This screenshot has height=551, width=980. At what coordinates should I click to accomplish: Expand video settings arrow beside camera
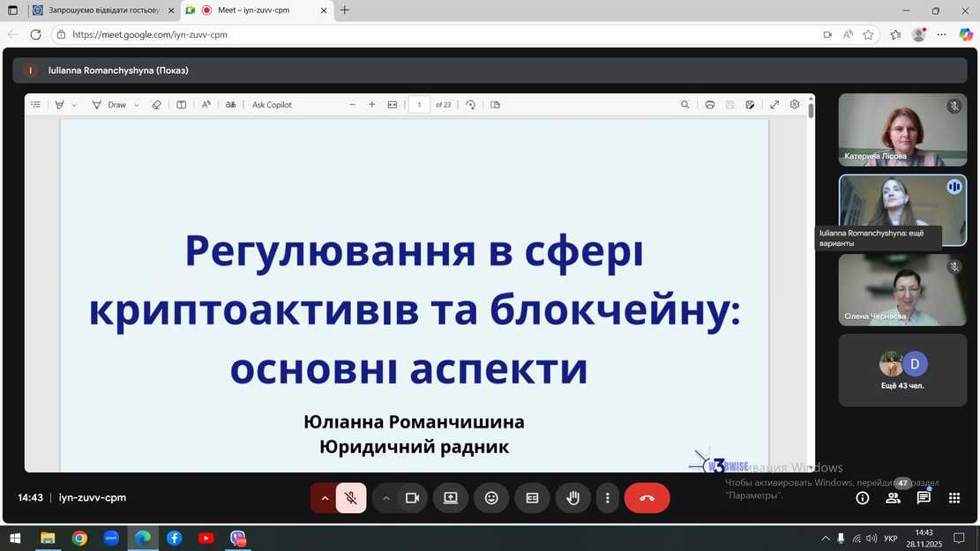385,498
